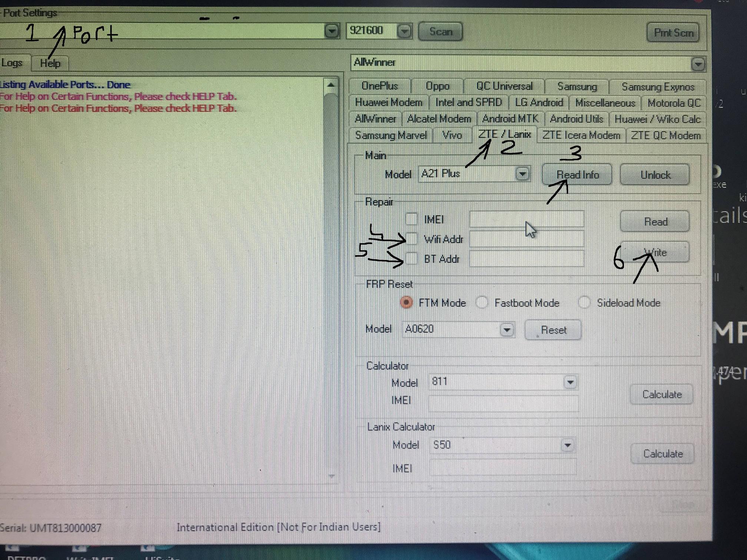Click the Read Info button
The image size is (747, 560).
[x=577, y=174]
